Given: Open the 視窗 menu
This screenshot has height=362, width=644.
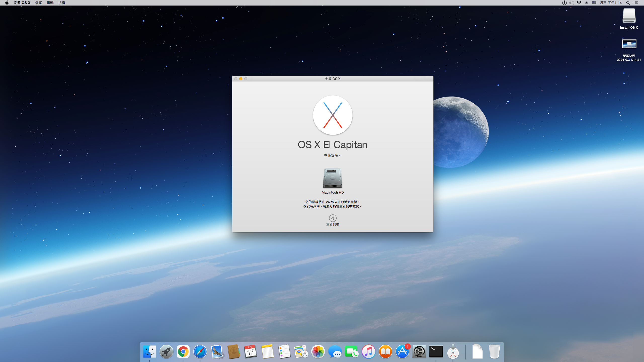Looking at the screenshot, I should [x=62, y=3].
